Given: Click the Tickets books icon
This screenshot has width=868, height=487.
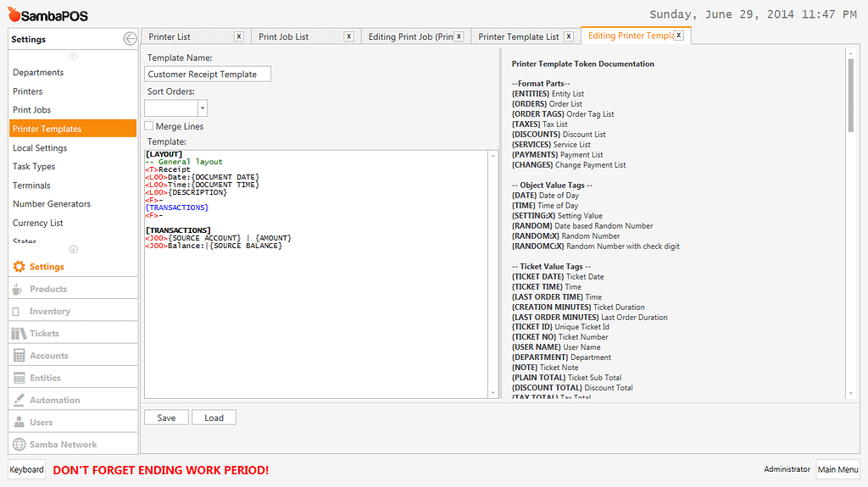Looking at the screenshot, I should (19, 333).
